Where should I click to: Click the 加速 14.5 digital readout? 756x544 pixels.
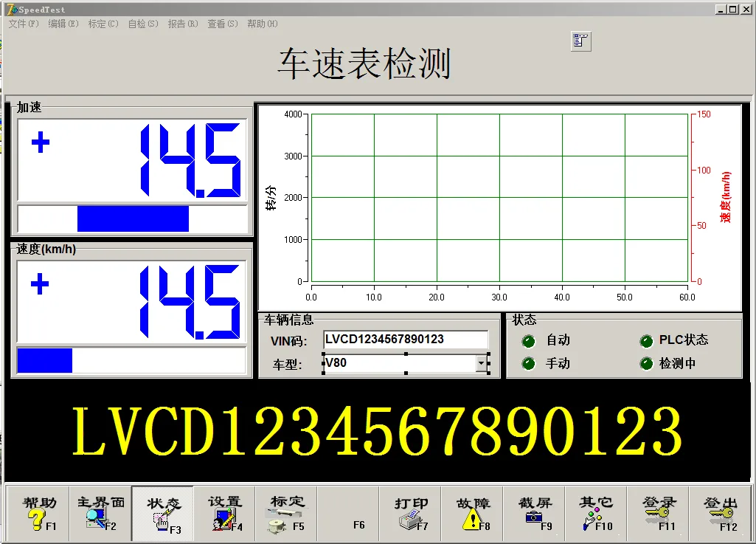pyautogui.click(x=132, y=160)
